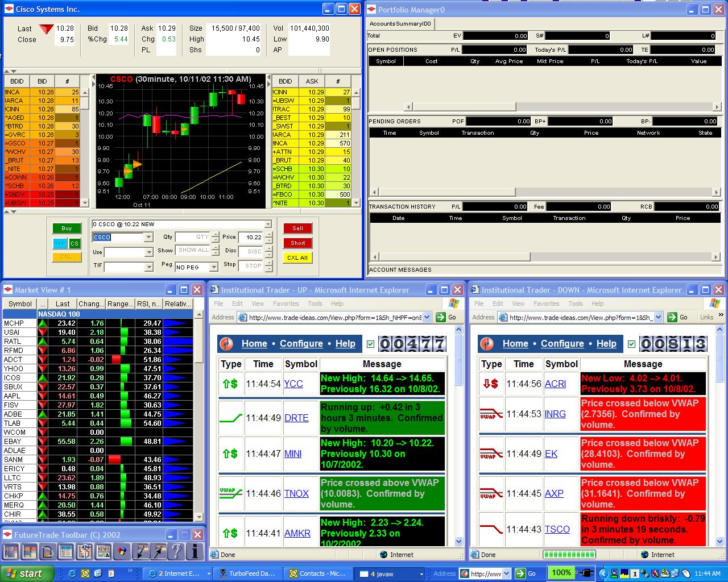Click red down arrow next to Last price

click(x=46, y=29)
